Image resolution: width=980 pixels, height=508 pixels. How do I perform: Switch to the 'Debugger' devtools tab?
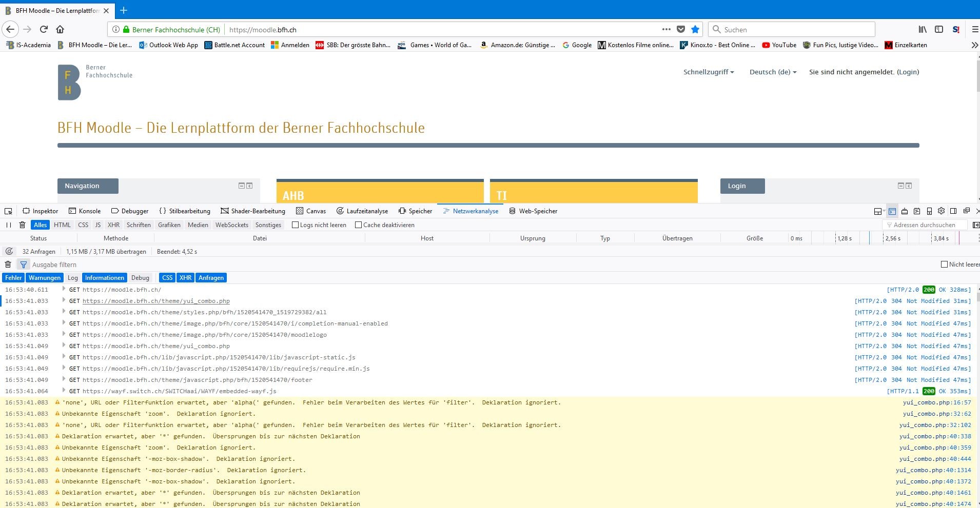pyautogui.click(x=130, y=211)
